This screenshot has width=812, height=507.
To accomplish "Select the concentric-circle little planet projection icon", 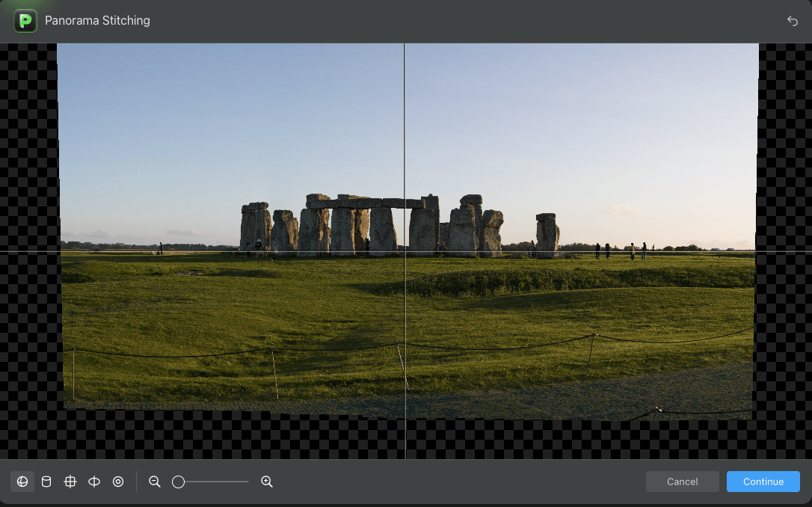I will (x=118, y=482).
